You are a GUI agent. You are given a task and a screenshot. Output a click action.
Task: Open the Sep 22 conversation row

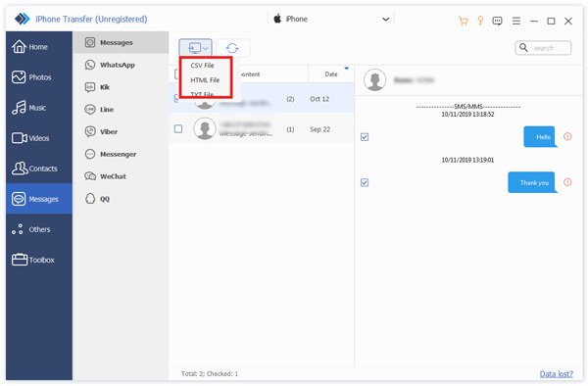click(262, 129)
